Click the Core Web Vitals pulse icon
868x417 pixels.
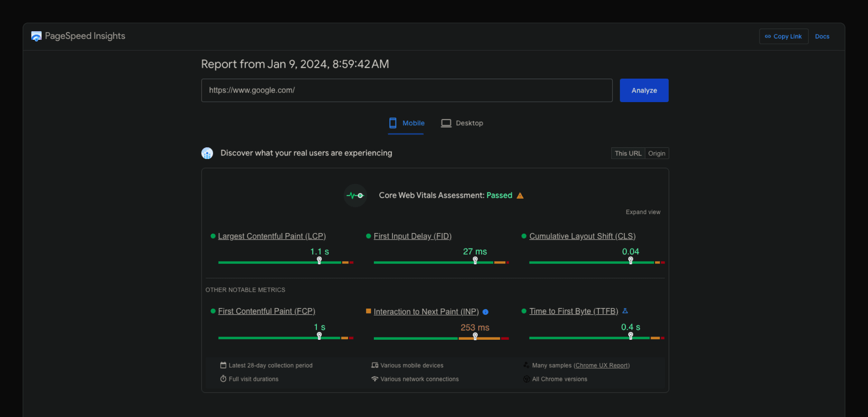355,195
